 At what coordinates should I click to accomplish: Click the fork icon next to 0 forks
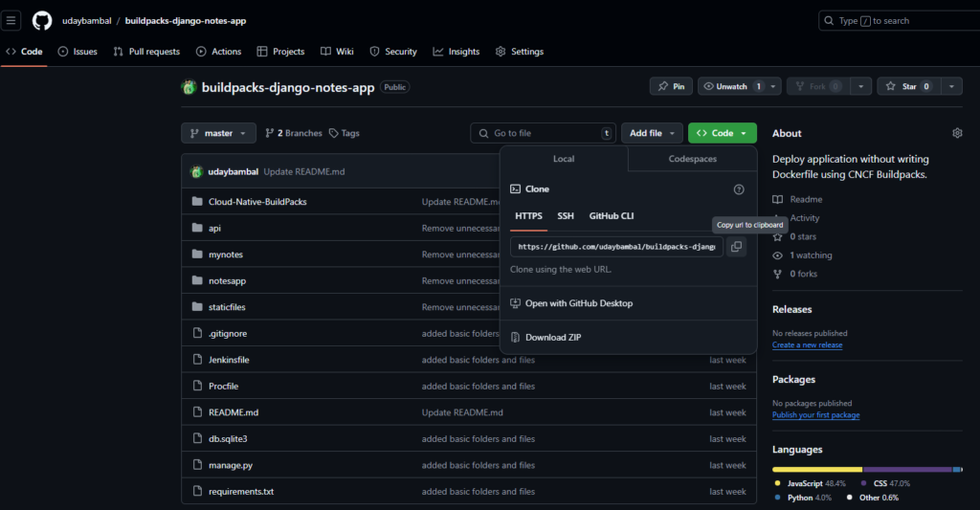[777, 274]
